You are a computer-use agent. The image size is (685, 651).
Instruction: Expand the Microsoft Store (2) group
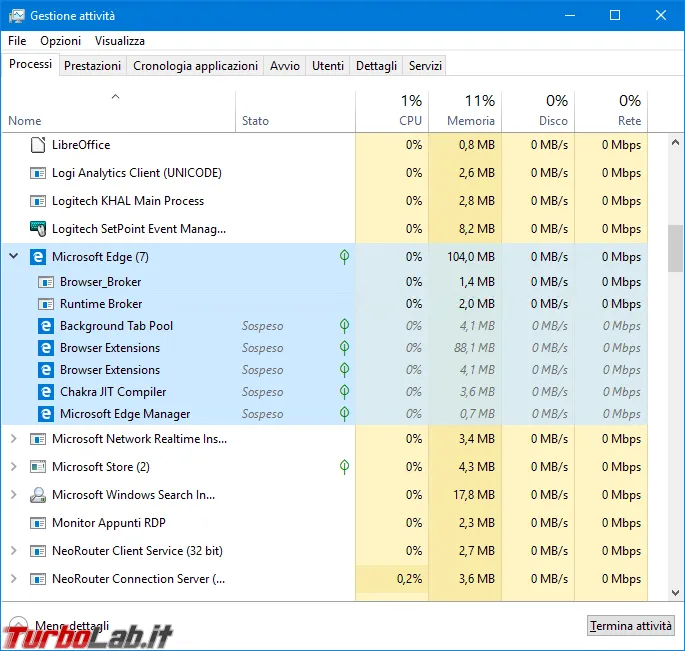(14, 467)
